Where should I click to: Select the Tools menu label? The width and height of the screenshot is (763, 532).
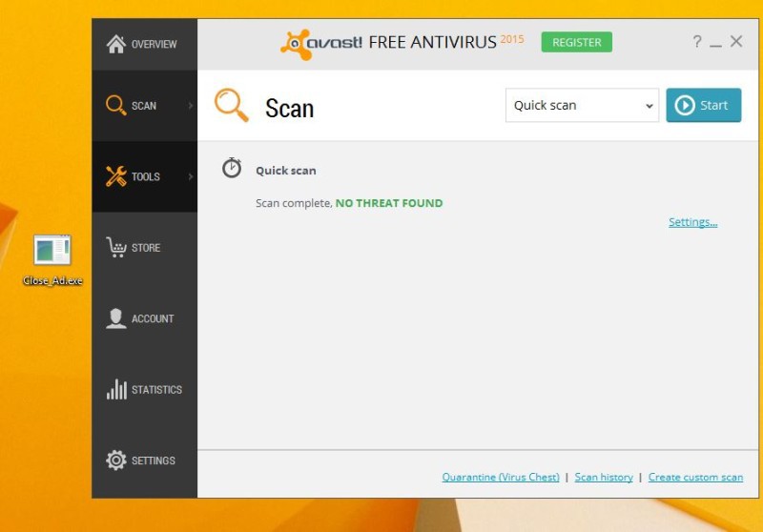(146, 176)
